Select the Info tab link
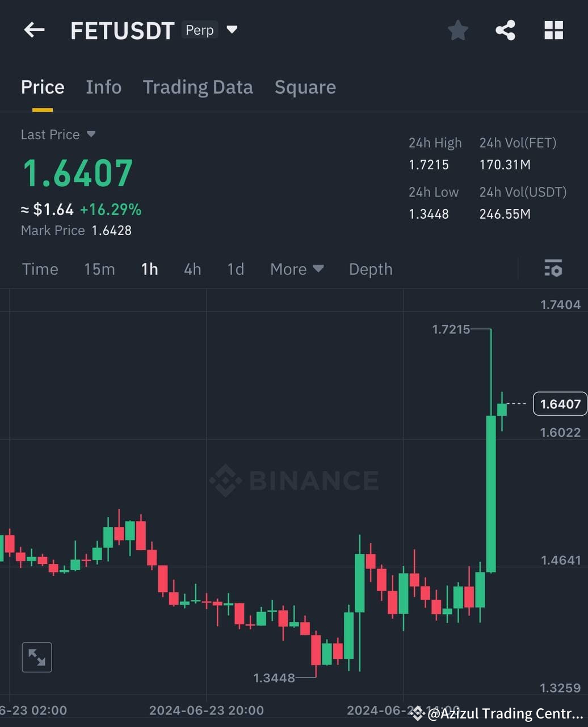Image resolution: width=588 pixels, height=727 pixels. 104,87
